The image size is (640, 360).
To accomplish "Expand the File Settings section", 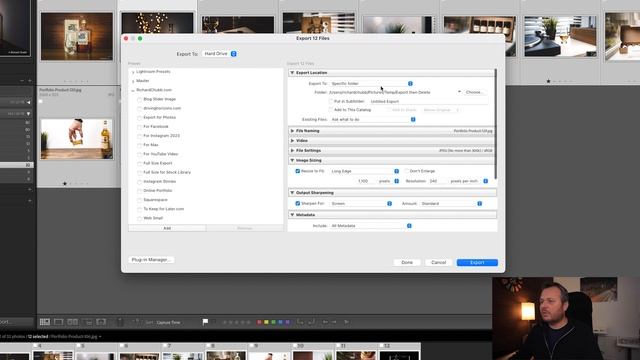I will [x=292, y=151].
